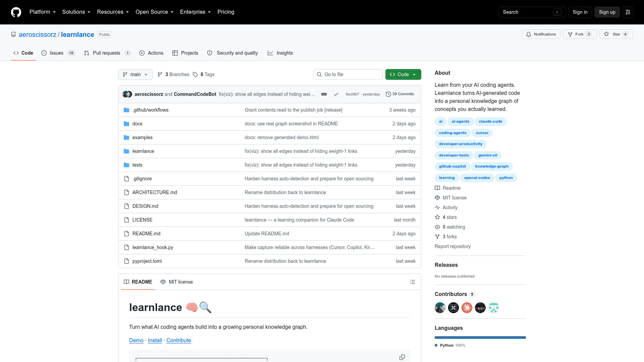This screenshot has height=362, width=644.
Task: Open the Enterprise menu
Action: pyautogui.click(x=195, y=12)
